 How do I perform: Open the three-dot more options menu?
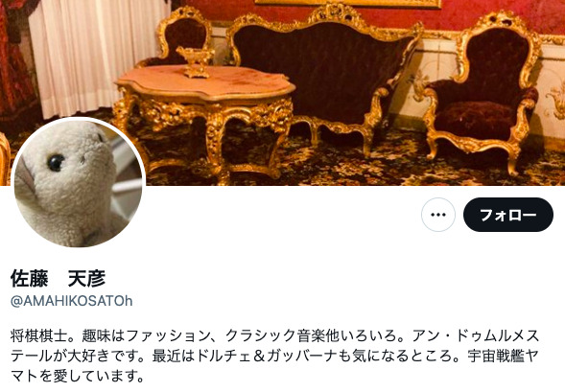coord(438,215)
